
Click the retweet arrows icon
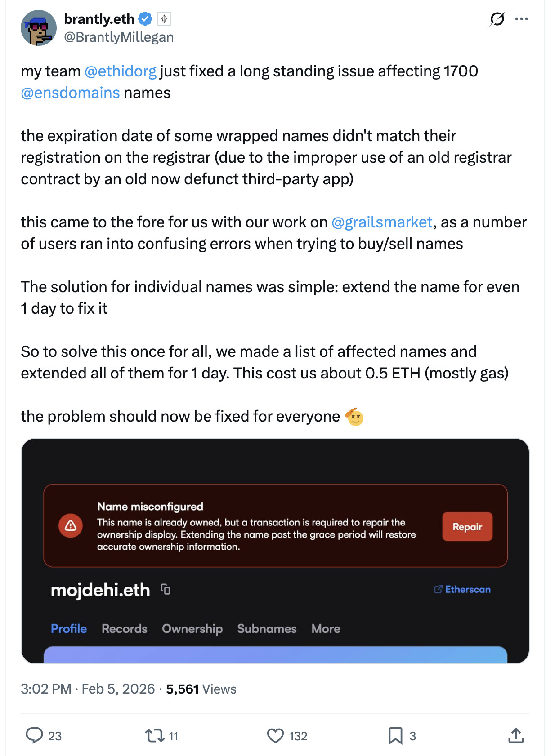[155, 736]
